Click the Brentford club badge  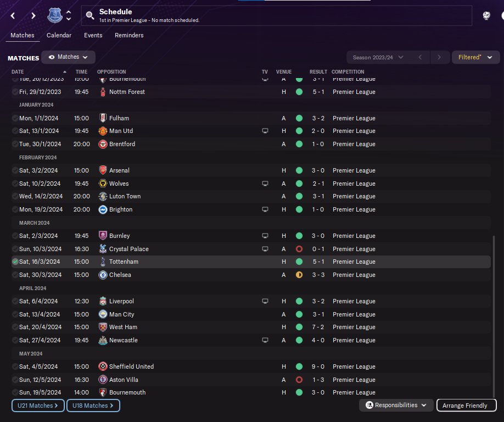pos(103,144)
